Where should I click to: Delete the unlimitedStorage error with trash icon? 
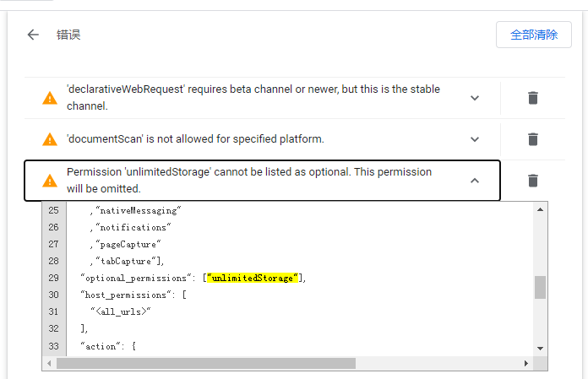point(532,181)
